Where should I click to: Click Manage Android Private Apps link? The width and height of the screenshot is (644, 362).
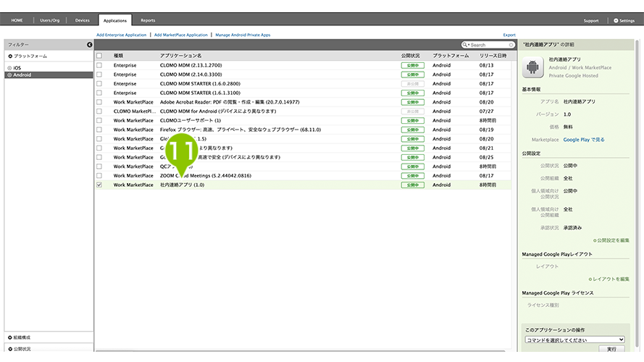243,35
